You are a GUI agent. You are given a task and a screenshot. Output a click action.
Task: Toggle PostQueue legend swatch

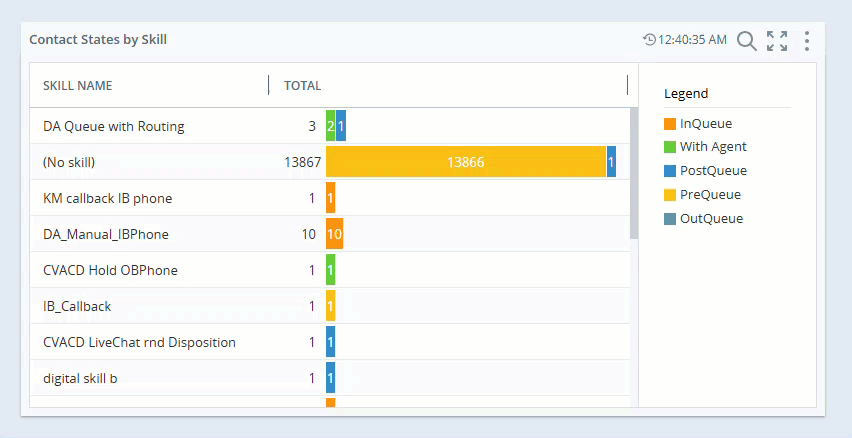point(670,171)
